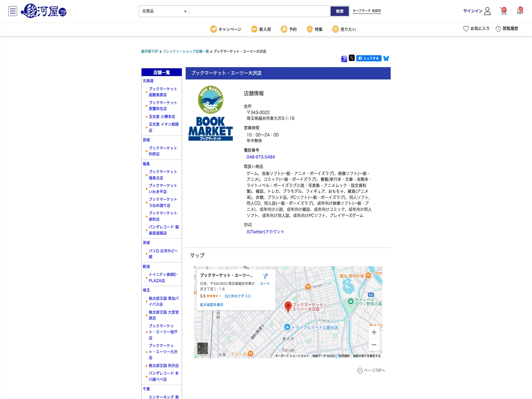Open 桃太郎王国 草加バイパス店 link

click(163, 301)
